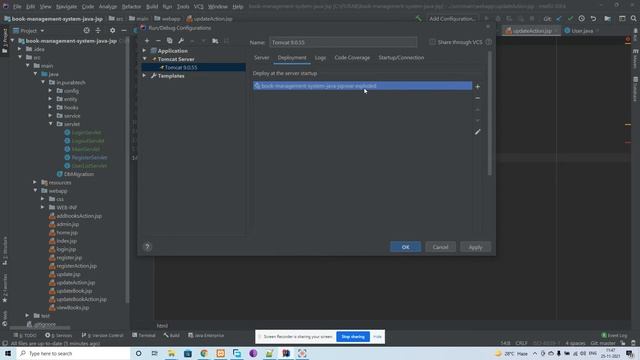Click Git rollback arrow icon
640x360 pixels.
pos(593,19)
